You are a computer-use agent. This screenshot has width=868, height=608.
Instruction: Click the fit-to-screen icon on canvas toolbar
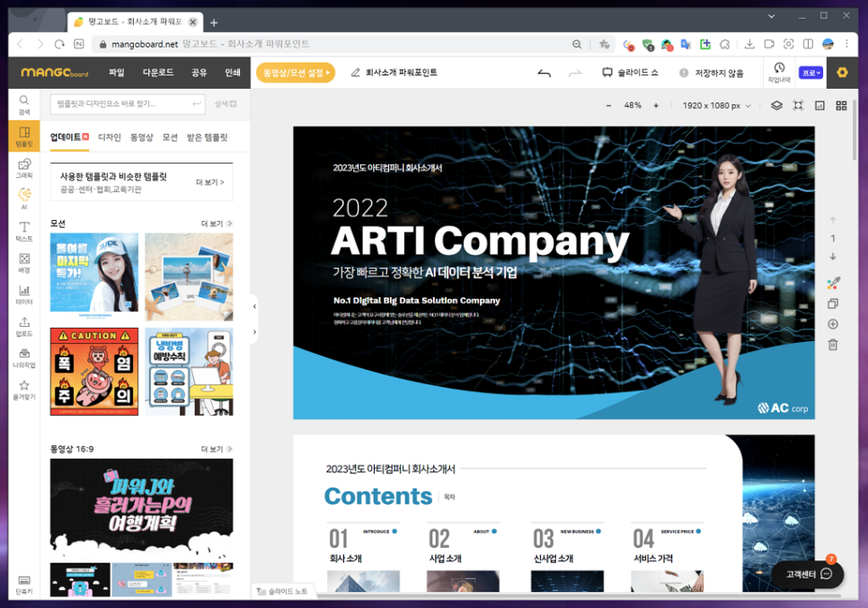point(798,105)
